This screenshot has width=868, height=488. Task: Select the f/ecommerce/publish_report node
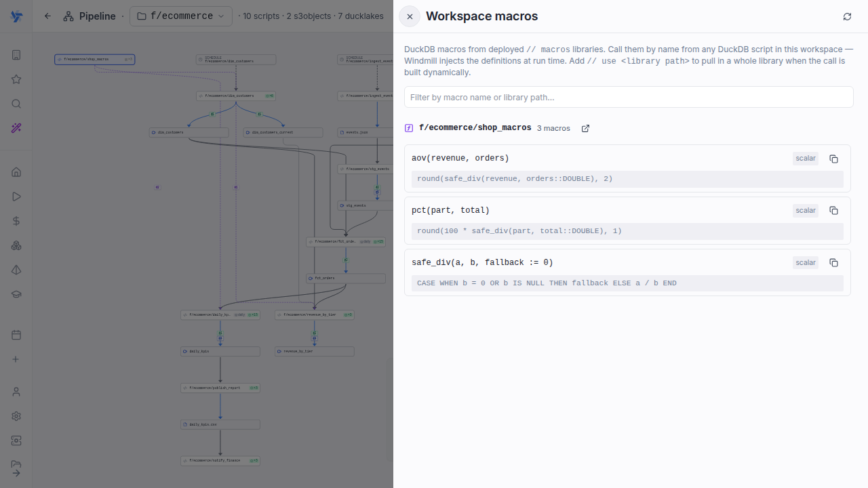(220, 388)
